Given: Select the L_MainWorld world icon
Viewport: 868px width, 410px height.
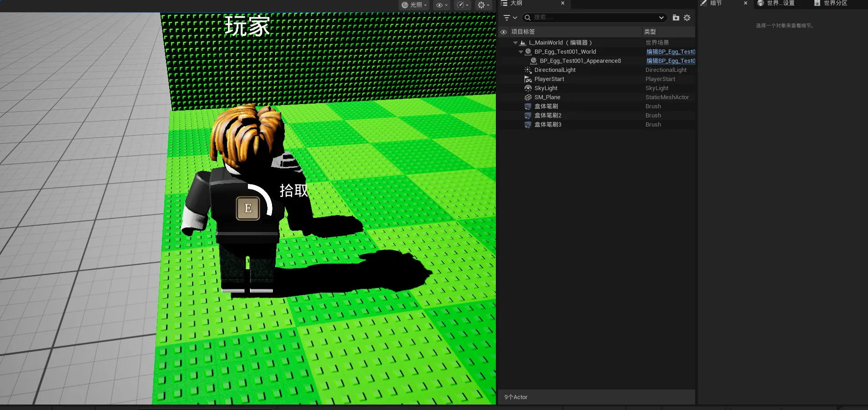Looking at the screenshot, I should click(523, 43).
